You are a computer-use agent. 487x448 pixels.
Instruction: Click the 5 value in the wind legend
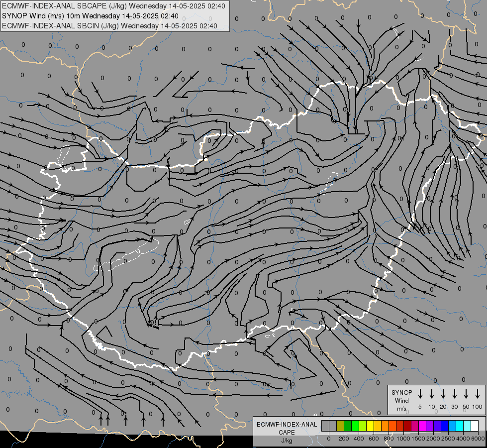[x=420, y=407]
